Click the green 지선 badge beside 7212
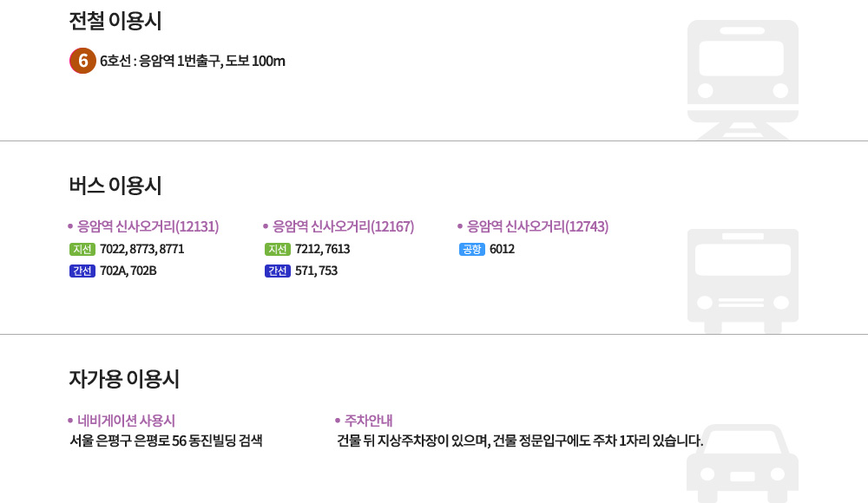 point(278,249)
